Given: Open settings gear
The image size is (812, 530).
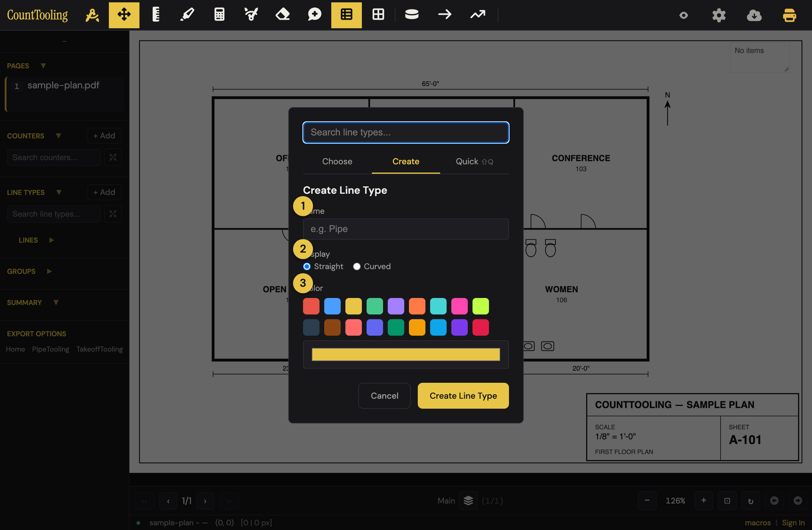Looking at the screenshot, I should coord(719,15).
